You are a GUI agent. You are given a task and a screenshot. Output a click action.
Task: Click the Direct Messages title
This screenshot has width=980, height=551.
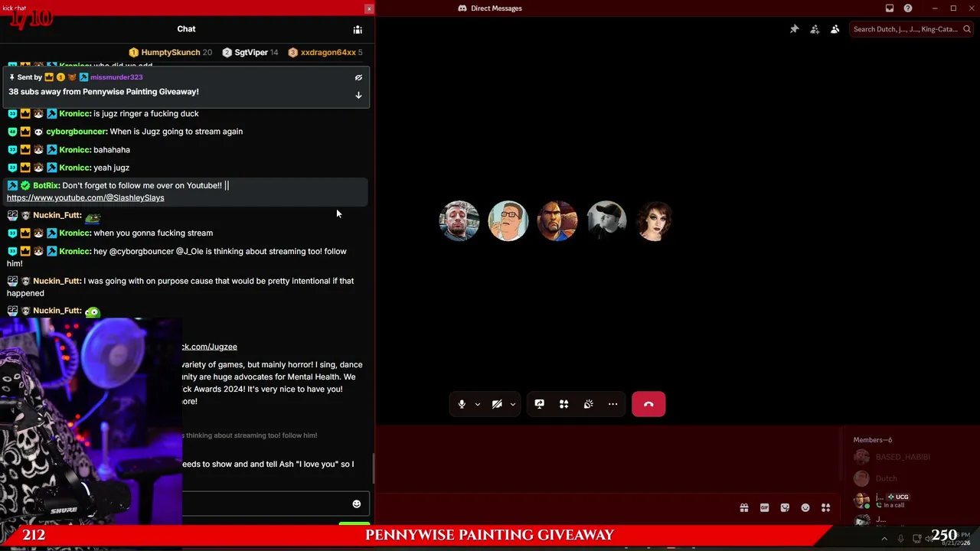(496, 8)
